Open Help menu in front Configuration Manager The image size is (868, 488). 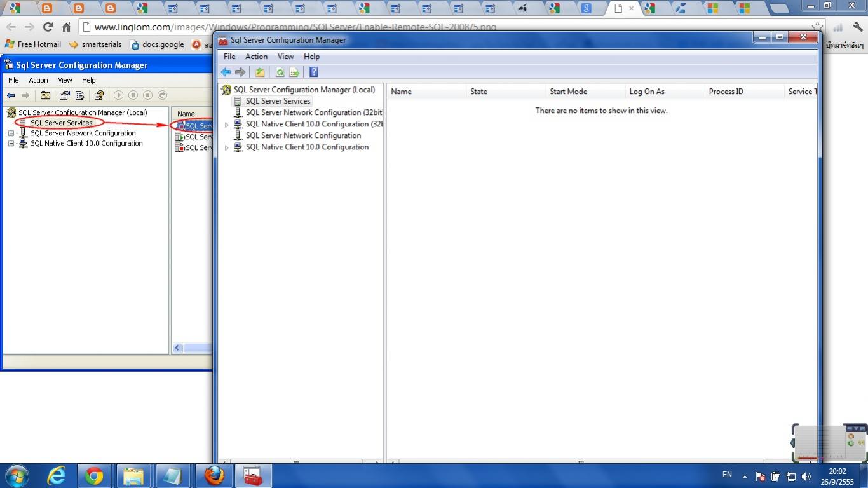[311, 57]
